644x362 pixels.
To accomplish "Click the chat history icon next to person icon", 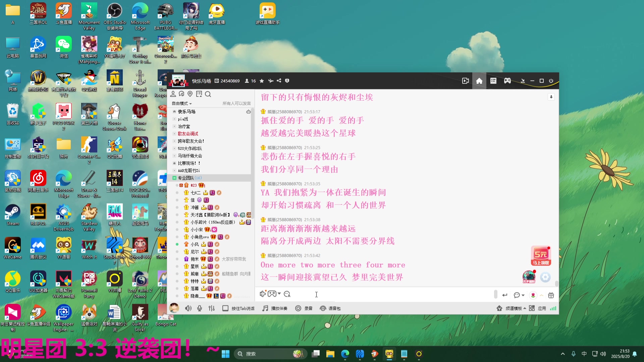I will coord(181,94).
